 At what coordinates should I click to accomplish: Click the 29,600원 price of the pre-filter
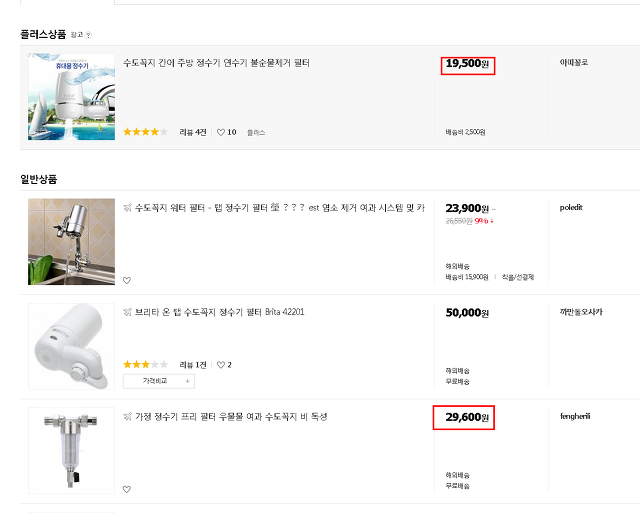pyautogui.click(x=467, y=417)
